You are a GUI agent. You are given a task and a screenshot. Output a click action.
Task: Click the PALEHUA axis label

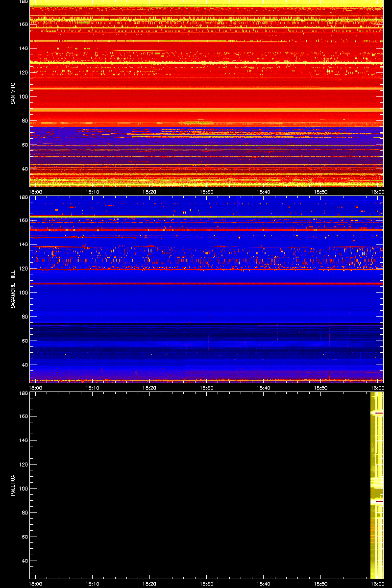(12, 485)
